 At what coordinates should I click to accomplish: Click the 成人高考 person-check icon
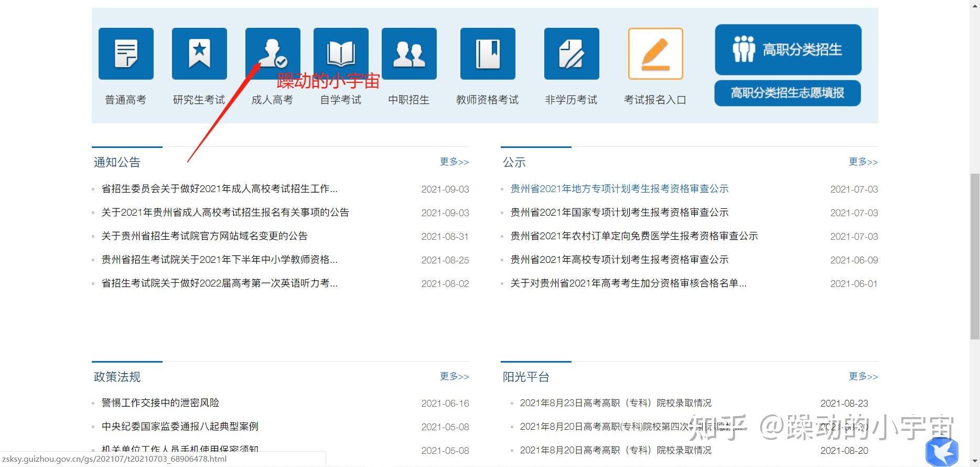tap(273, 54)
